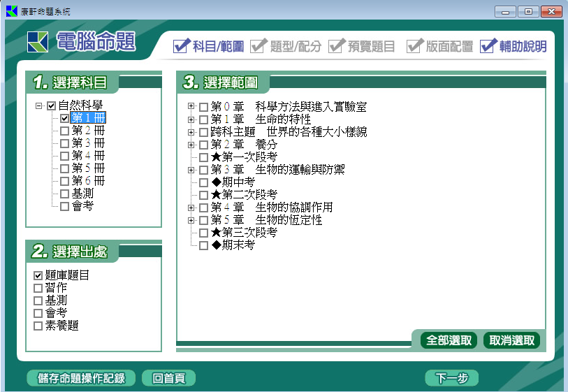This screenshot has height=392, width=568.
Task: Open the 題型/配分 tab
Action: [286, 46]
